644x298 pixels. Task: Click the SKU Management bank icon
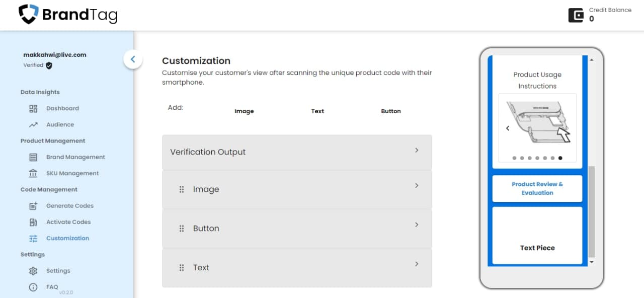(x=33, y=173)
